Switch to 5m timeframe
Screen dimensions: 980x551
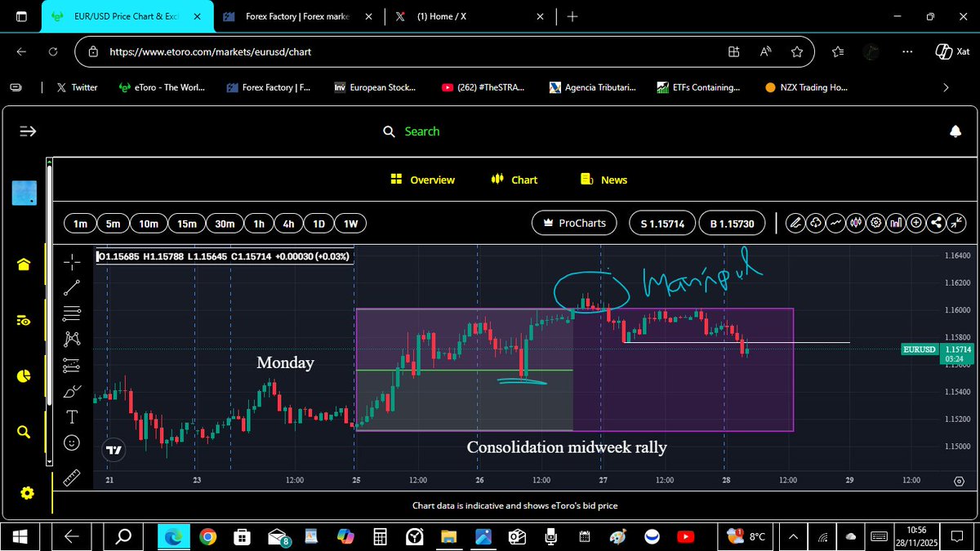tap(113, 224)
